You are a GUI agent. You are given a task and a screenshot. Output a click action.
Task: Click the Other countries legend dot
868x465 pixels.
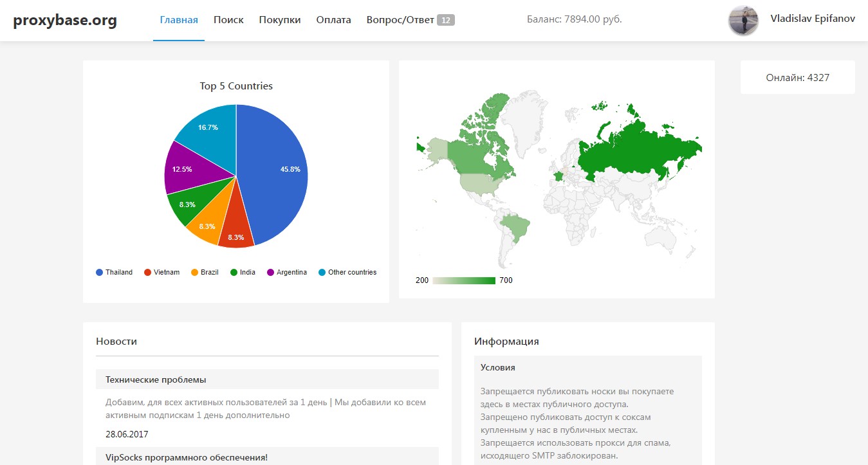[322, 272]
